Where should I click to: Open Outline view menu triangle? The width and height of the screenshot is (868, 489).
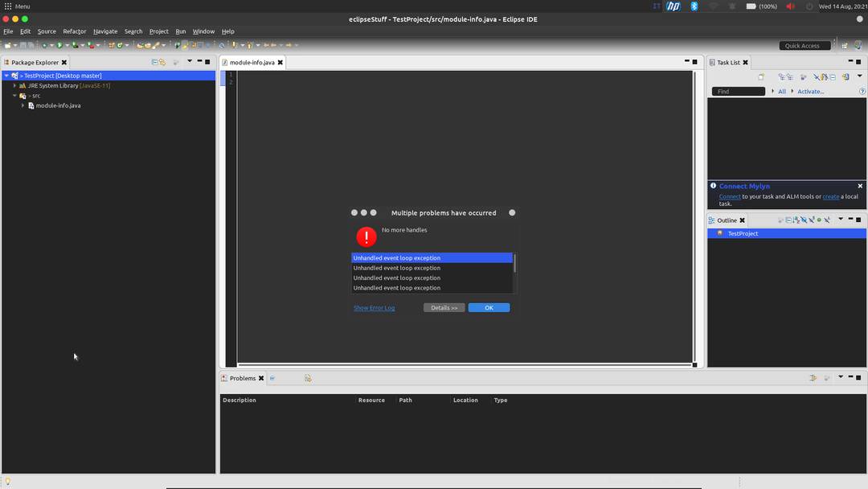(841, 220)
